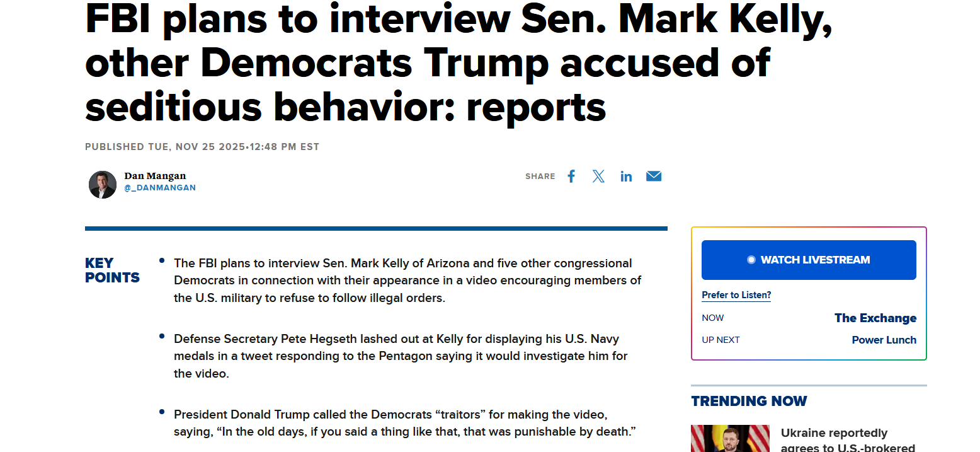This screenshot has width=980, height=452.
Task: Open the @_DANMANGAN handle link
Action: [x=160, y=188]
